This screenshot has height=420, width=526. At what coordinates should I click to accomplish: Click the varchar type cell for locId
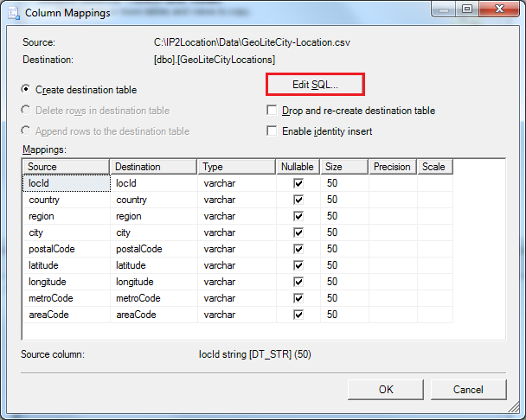tap(237, 183)
